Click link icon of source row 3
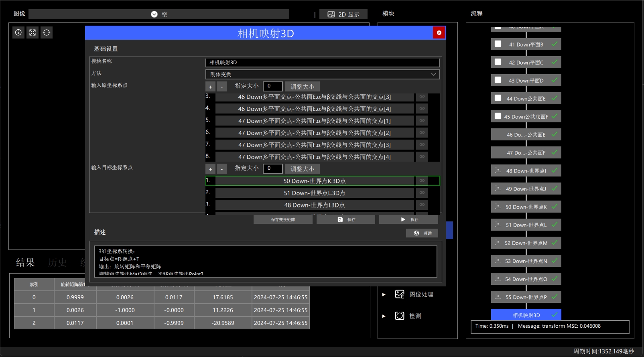The image size is (644, 357). pyautogui.click(x=422, y=97)
